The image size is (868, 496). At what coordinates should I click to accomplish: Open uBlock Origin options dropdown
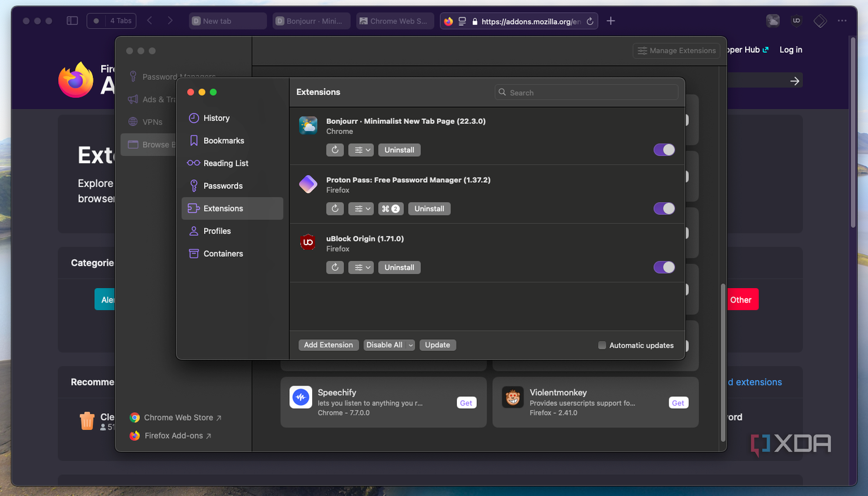pos(361,267)
